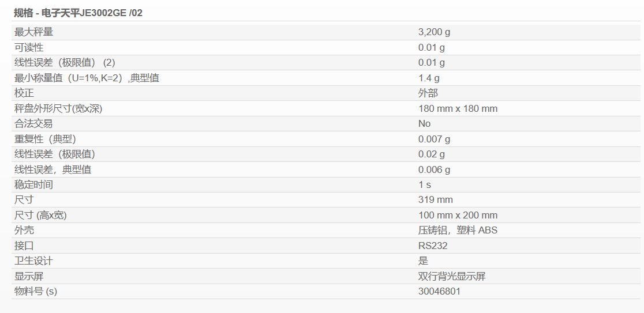Select the 1.4 g minimum weight value
This screenshot has height=313, width=644.
click(429, 78)
